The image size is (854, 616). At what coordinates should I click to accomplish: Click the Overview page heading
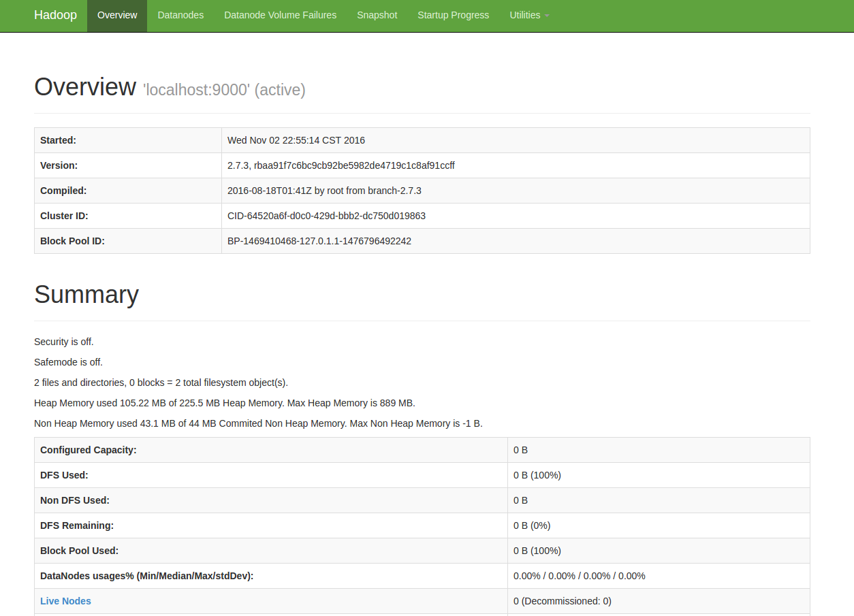point(85,87)
